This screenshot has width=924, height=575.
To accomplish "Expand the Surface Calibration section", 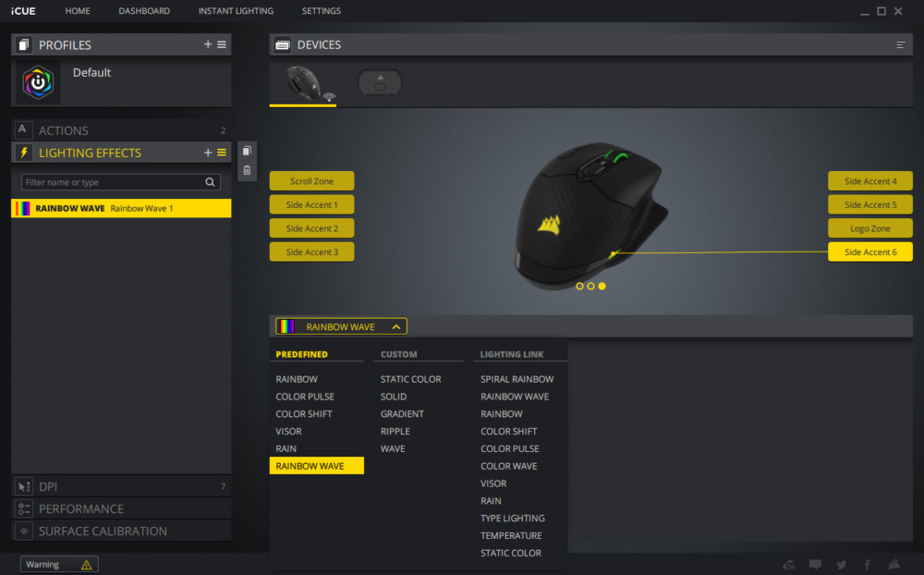I will click(121, 531).
